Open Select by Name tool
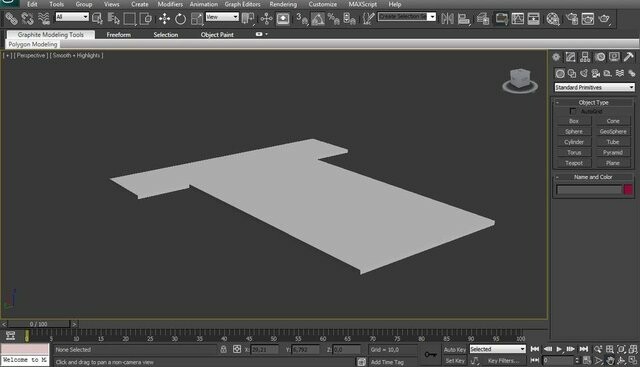The image size is (640, 367). [x=113, y=18]
